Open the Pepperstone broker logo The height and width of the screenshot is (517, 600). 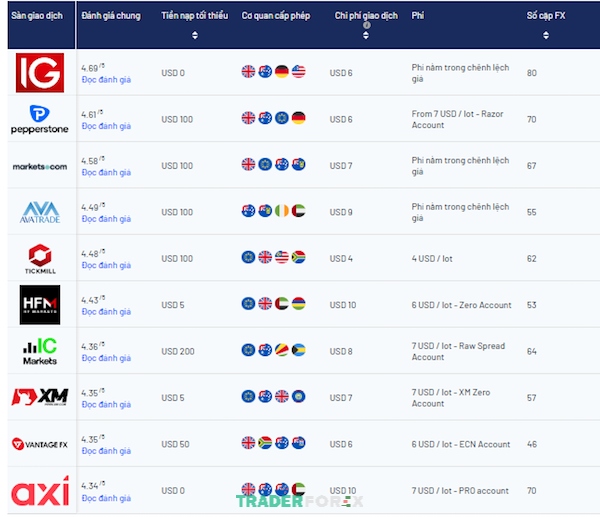[39, 119]
